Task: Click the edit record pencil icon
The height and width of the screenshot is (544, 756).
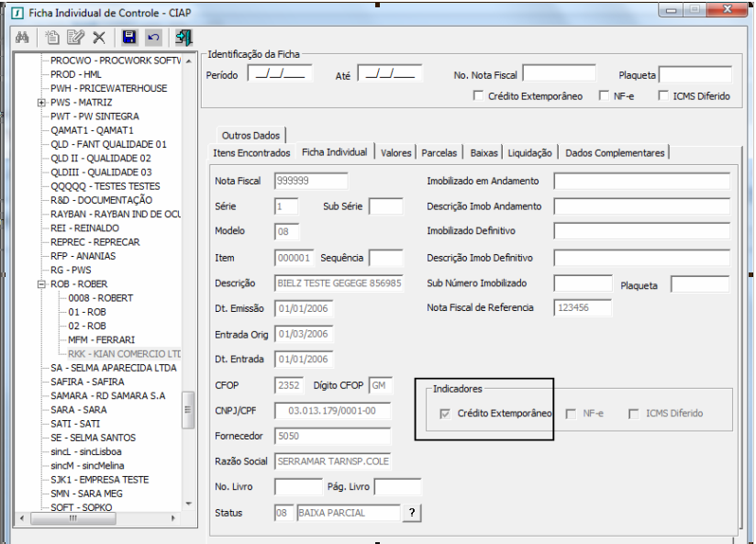Action: (x=75, y=38)
